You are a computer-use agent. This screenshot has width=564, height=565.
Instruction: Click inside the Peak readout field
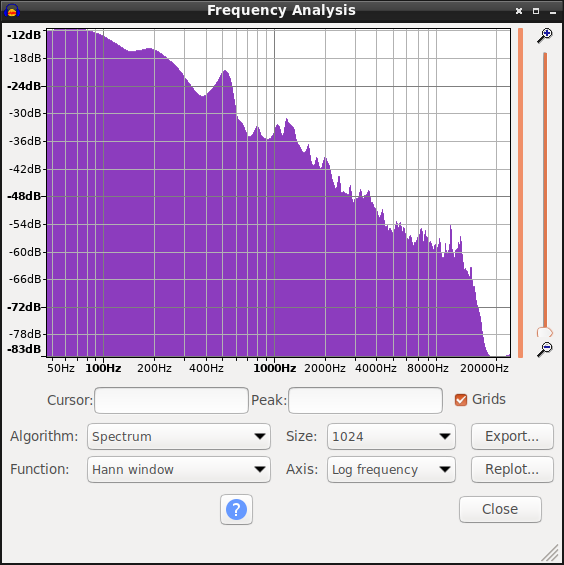[365, 400]
